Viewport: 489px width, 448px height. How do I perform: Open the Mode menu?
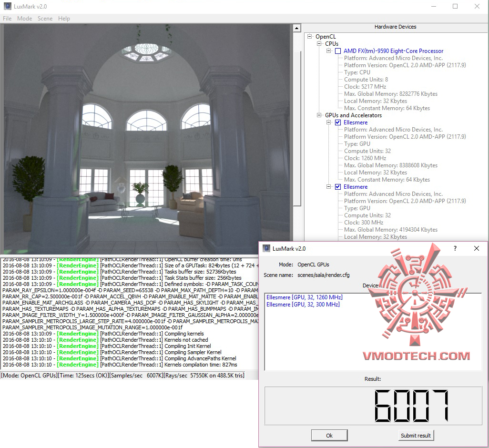(25, 19)
